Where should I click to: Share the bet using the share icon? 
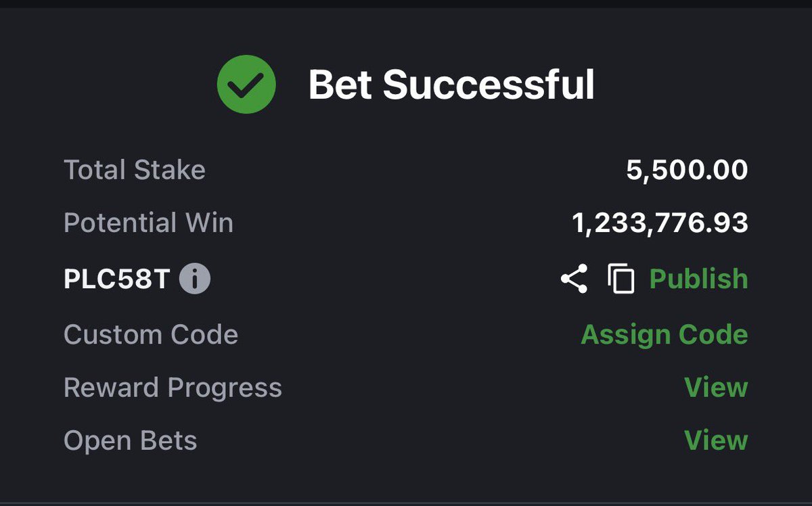(x=574, y=279)
